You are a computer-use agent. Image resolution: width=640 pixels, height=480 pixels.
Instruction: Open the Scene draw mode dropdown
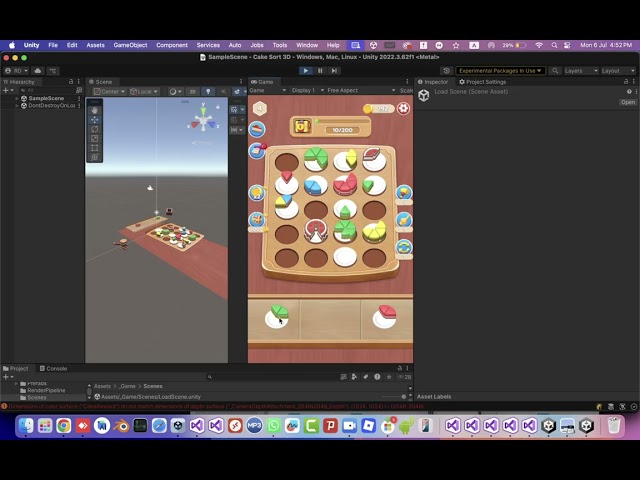coord(176,91)
